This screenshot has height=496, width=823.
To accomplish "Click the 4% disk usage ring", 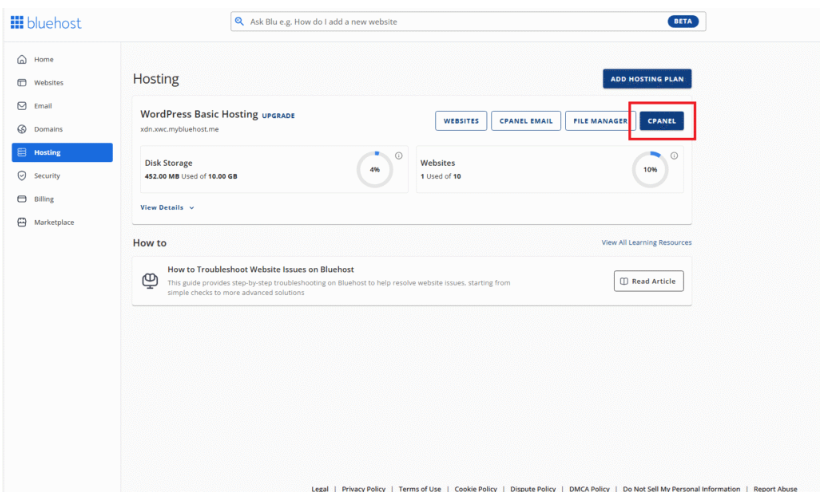I will [x=375, y=169].
